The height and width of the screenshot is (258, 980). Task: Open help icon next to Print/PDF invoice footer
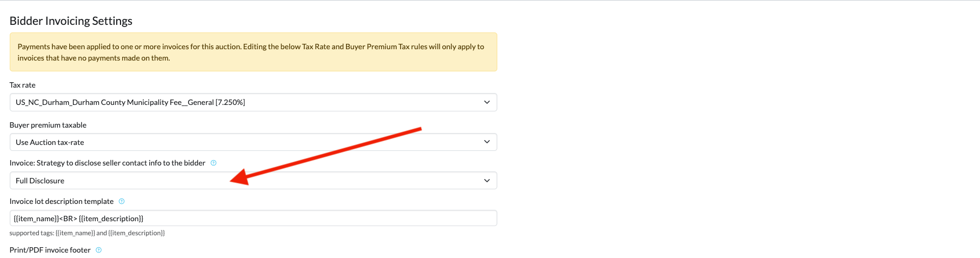[98, 250]
